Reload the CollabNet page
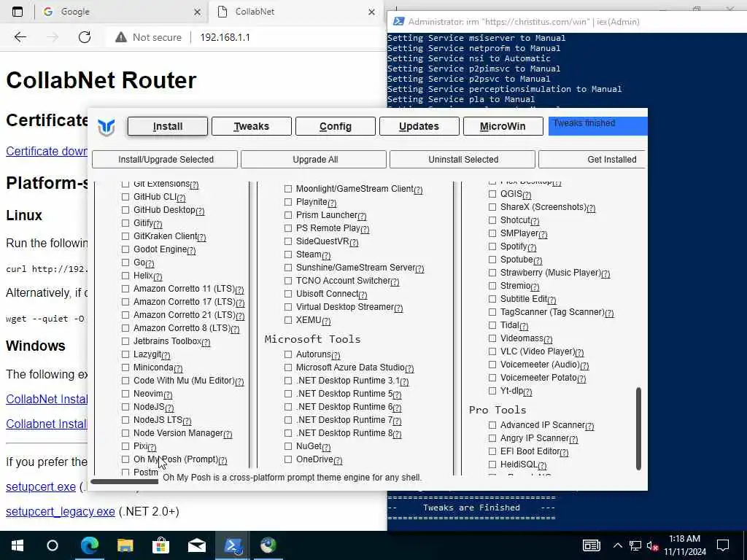The width and height of the screenshot is (747, 560). [x=85, y=37]
